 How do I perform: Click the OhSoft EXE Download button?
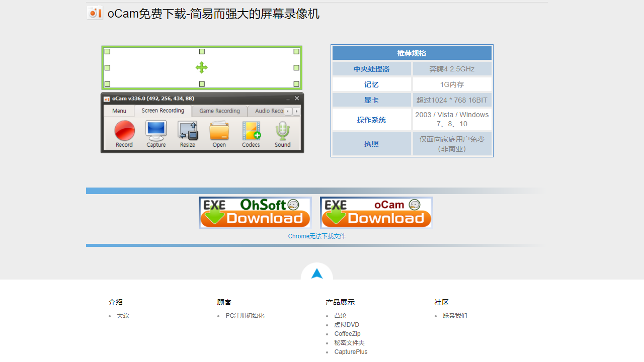coord(255,212)
